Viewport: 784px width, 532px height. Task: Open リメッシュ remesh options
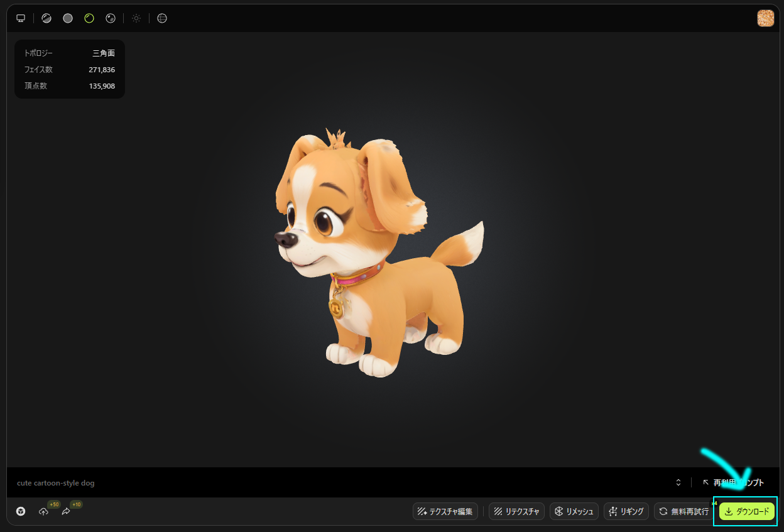pos(574,511)
